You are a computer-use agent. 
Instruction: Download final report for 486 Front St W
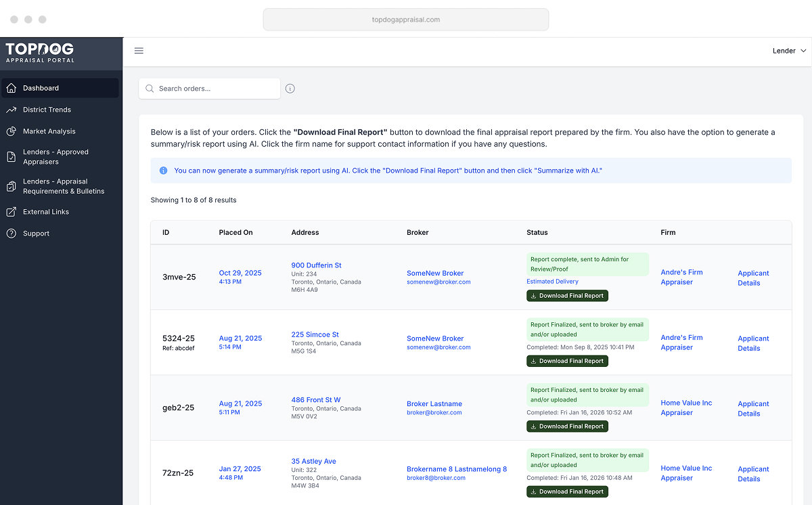(567, 426)
